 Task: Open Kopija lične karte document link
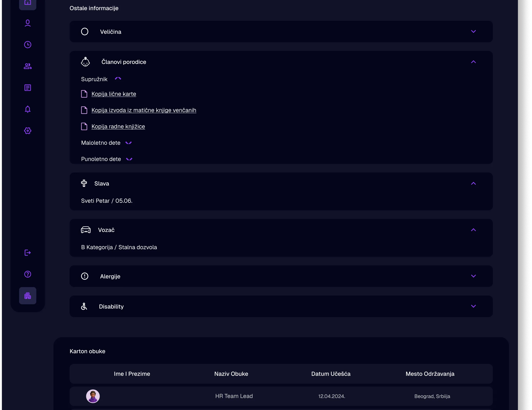(114, 94)
